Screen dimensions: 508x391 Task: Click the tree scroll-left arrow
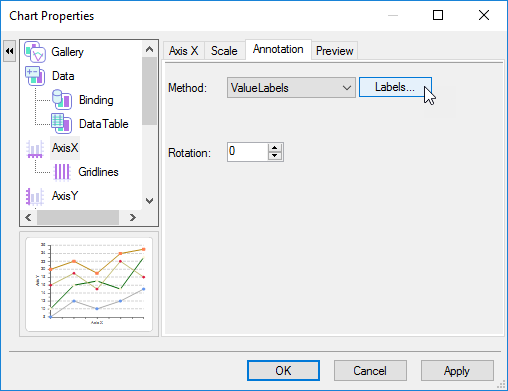tap(29, 218)
